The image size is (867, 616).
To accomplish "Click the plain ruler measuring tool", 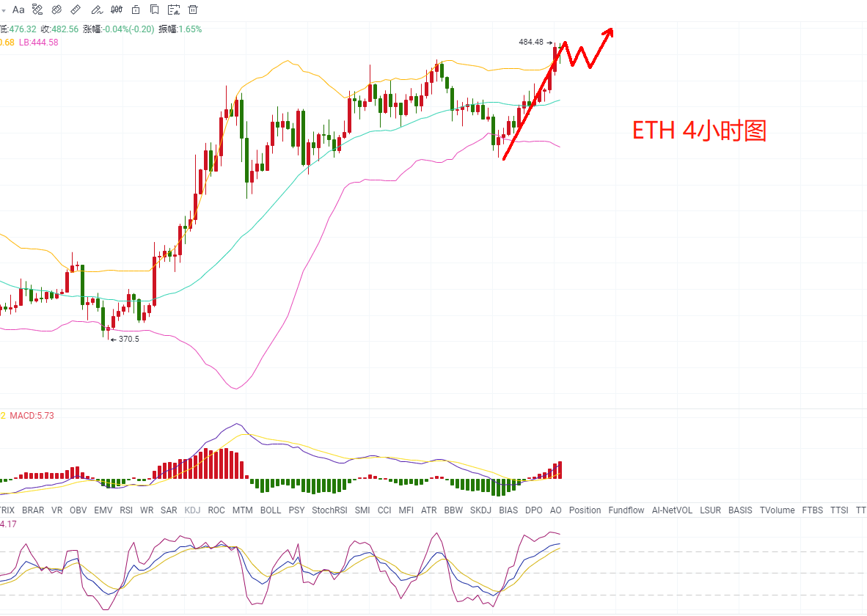I will pyautogui.click(x=76, y=10).
